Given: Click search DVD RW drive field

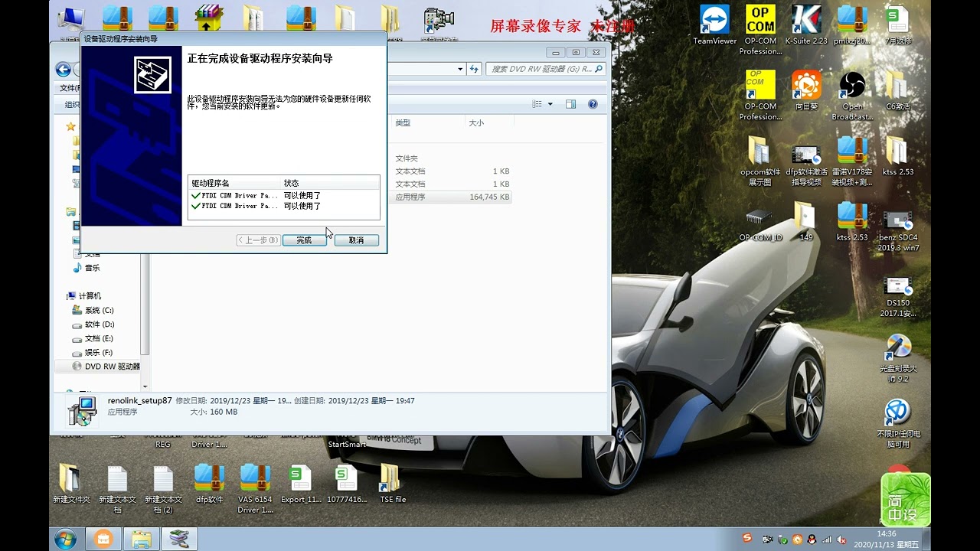Looking at the screenshot, I should (x=545, y=69).
